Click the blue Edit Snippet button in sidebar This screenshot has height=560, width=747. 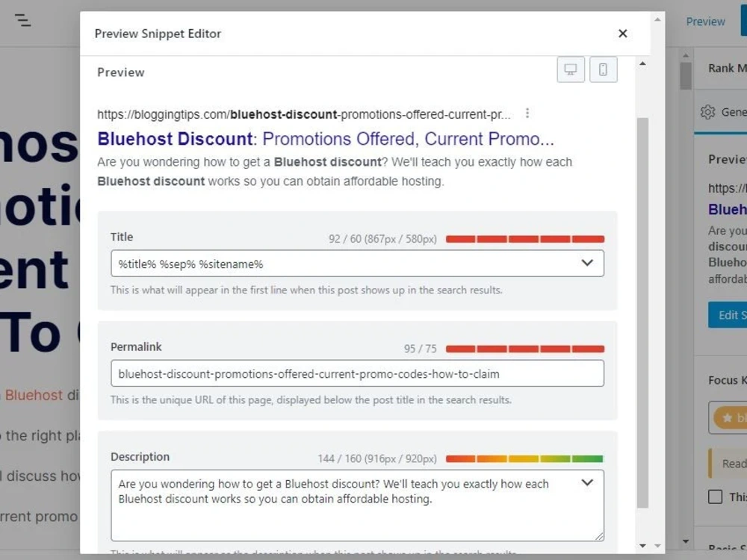pyautogui.click(x=728, y=315)
